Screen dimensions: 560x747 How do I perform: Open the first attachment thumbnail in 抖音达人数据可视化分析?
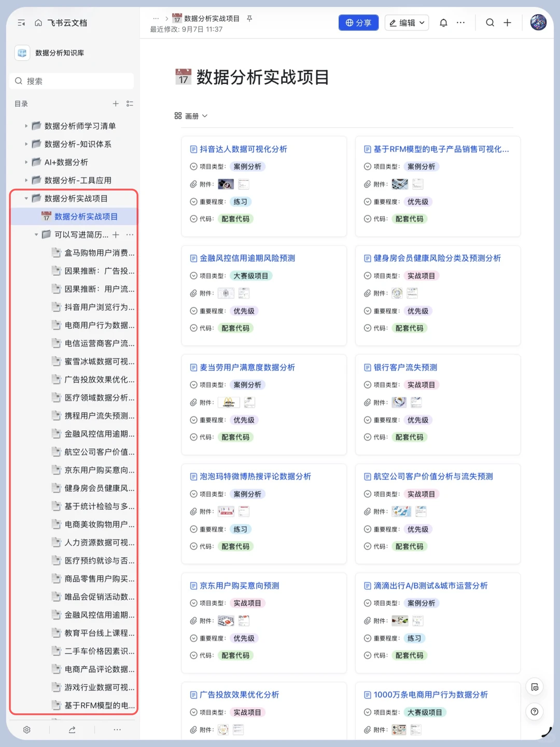(x=226, y=184)
